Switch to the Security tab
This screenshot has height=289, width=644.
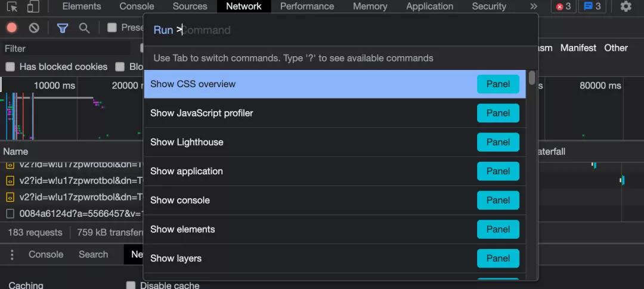coord(489,6)
